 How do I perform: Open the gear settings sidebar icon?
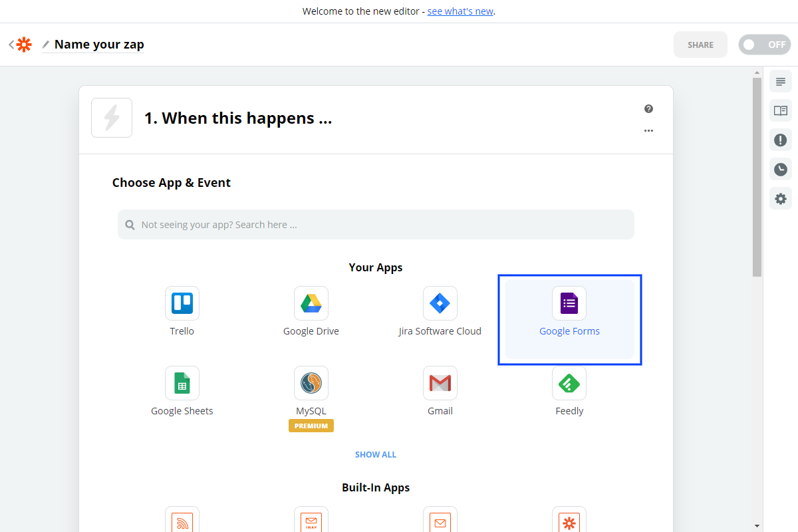[x=781, y=198]
